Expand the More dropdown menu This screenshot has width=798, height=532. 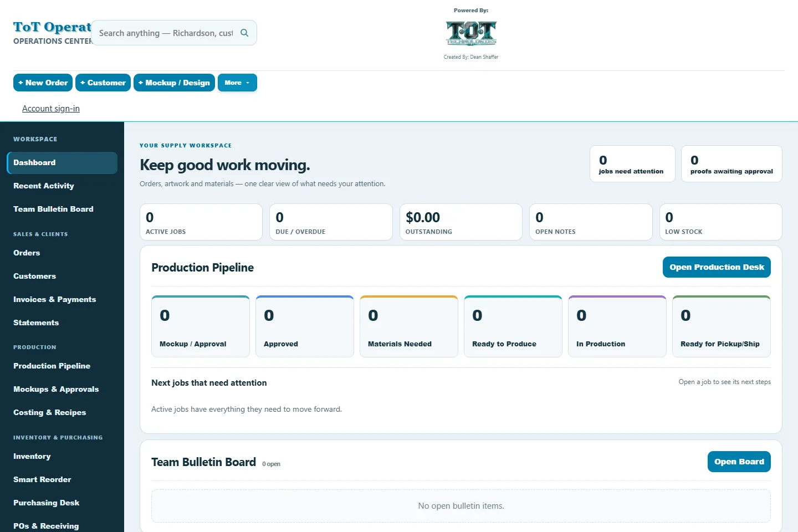click(x=237, y=83)
